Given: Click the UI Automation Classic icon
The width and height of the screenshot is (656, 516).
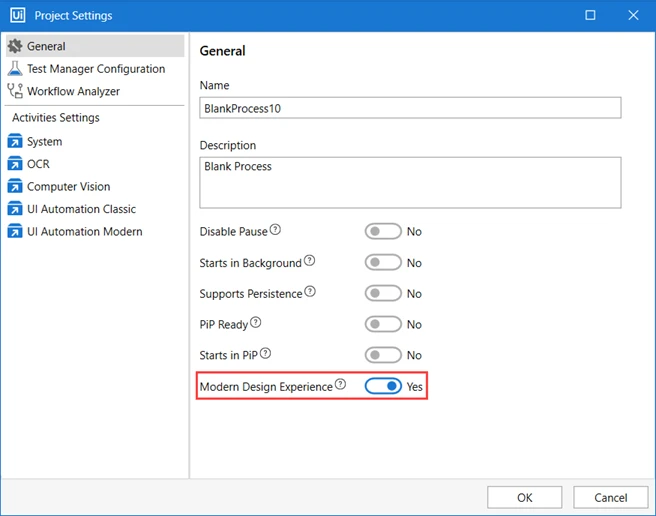Looking at the screenshot, I should click(x=15, y=209).
